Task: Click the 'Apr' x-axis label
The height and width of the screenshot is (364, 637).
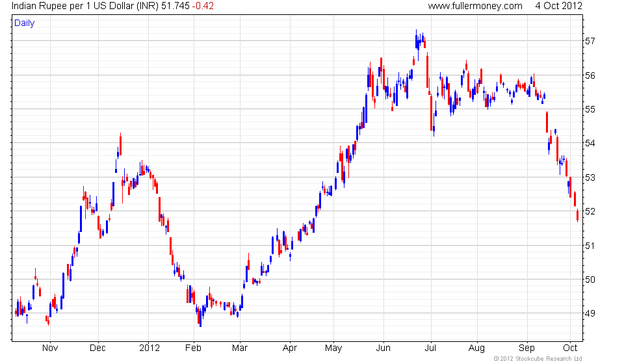Action: 290,348
